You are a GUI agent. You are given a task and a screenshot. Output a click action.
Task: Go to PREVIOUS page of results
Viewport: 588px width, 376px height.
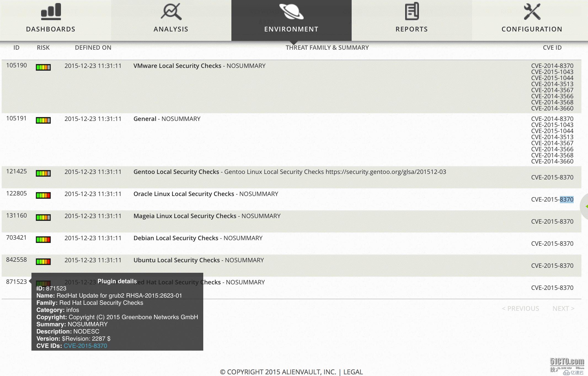pos(520,308)
